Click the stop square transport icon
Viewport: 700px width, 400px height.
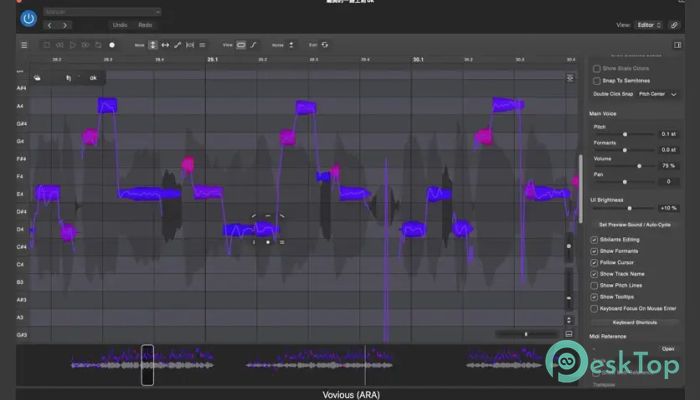tap(46, 45)
